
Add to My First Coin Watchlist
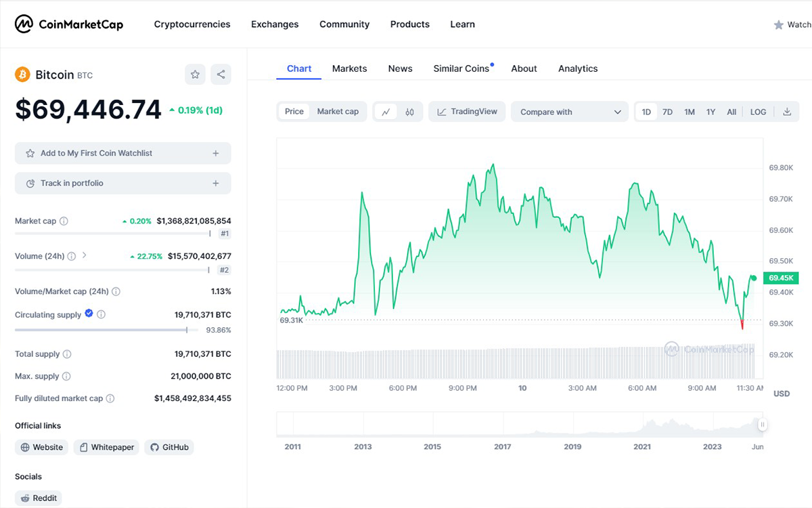(122, 153)
